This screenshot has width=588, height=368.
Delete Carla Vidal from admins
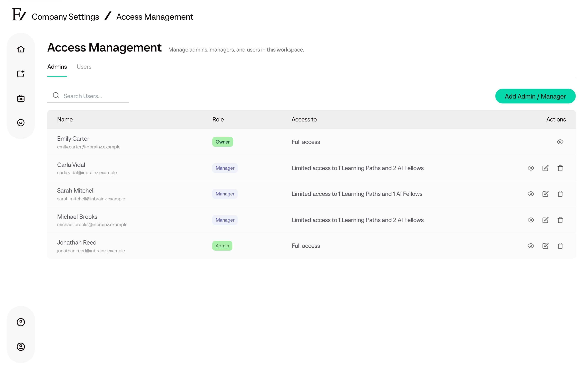point(560,168)
